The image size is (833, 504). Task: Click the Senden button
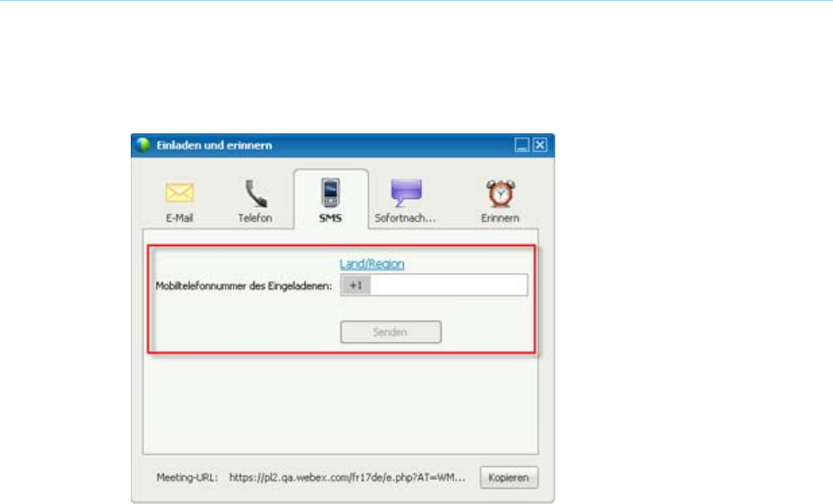click(391, 332)
